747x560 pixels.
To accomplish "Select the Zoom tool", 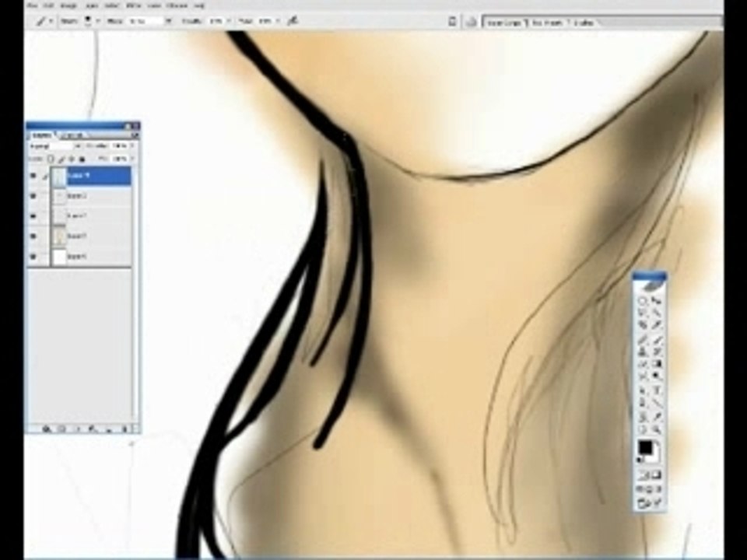I will tap(657, 429).
